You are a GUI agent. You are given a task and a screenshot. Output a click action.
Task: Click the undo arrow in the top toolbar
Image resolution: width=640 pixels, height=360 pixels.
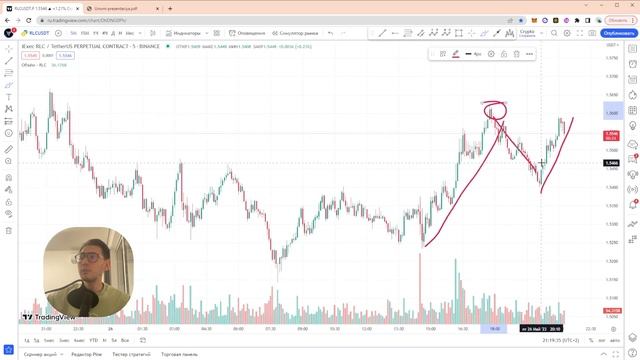pos(330,33)
